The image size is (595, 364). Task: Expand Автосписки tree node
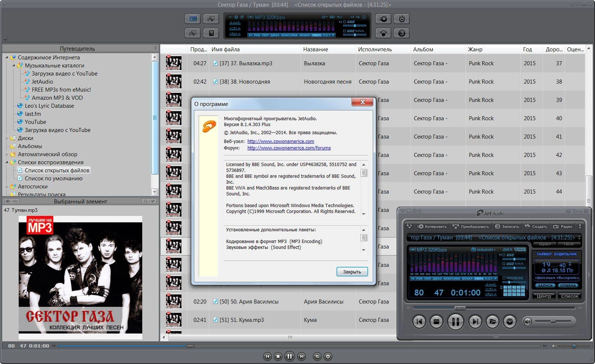pyautogui.click(x=7, y=187)
